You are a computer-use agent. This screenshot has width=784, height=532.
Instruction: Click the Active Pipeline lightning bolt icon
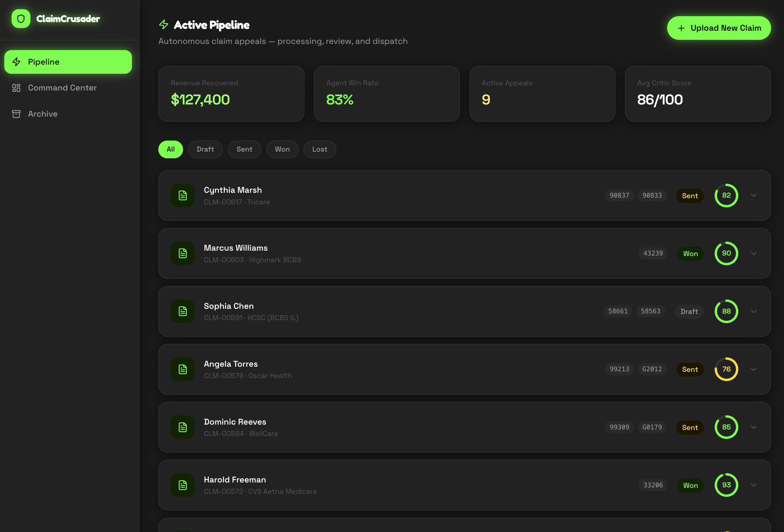(164, 24)
